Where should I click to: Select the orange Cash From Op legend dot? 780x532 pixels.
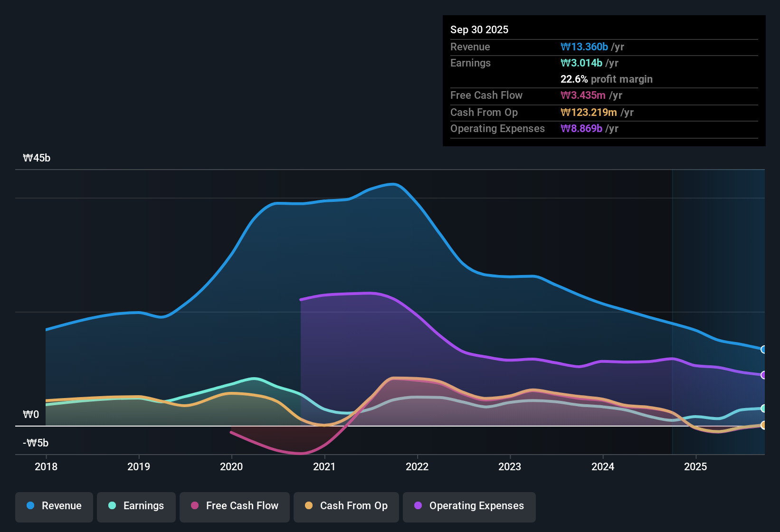(309, 506)
